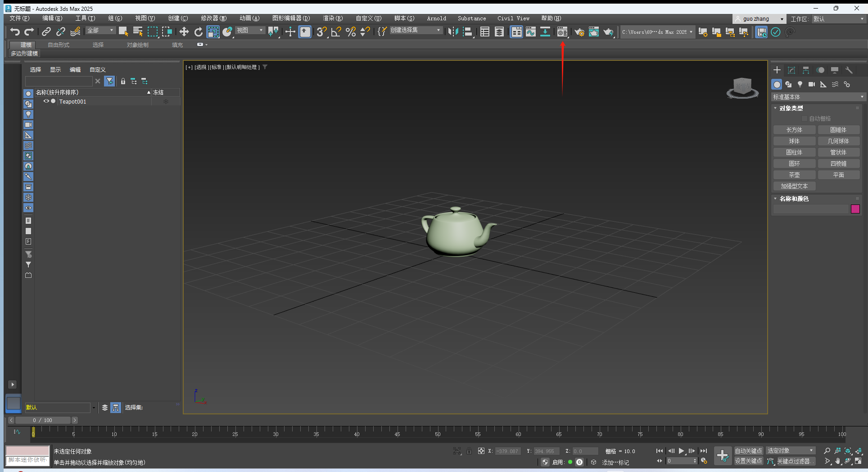This screenshot has height=472, width=868.
Task: Click the Redo arrow in main toolbar
Action: 29,32
